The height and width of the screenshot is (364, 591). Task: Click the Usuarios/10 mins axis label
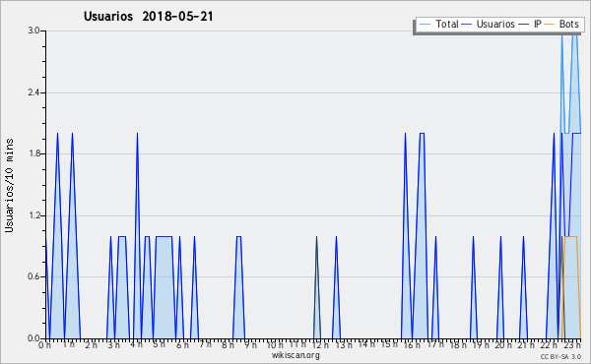(x=9, y=185)
